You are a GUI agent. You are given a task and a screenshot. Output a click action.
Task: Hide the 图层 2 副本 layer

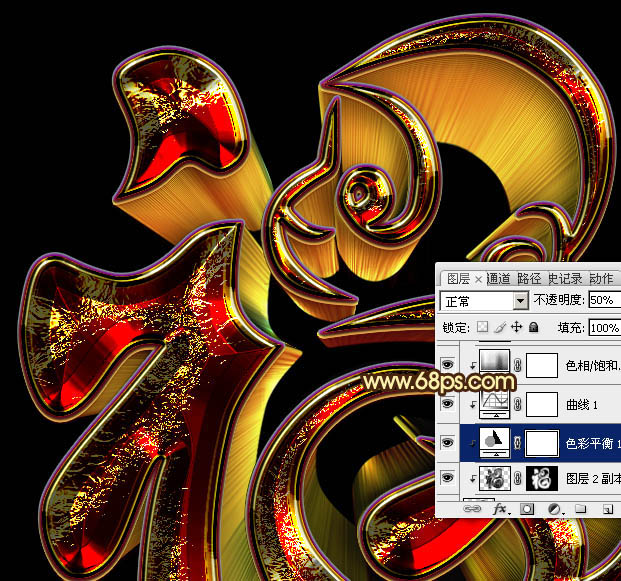(447, 479)
